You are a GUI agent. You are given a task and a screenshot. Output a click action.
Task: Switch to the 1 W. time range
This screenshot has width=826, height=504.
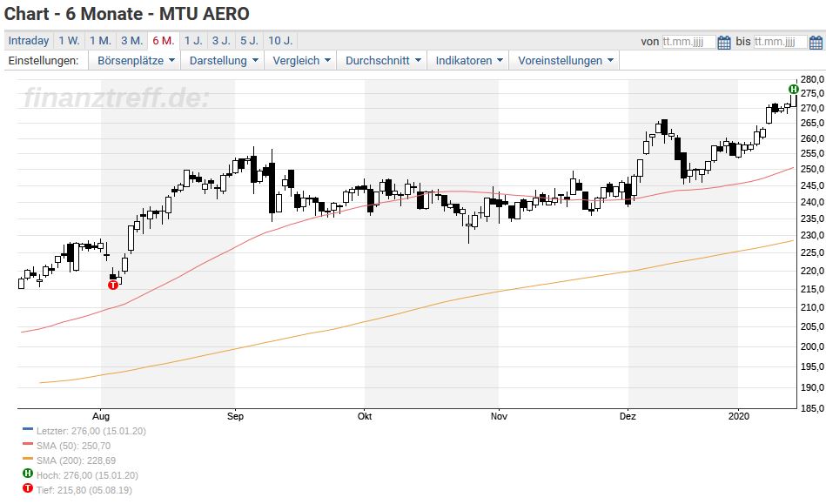click(x=69, y=41)
